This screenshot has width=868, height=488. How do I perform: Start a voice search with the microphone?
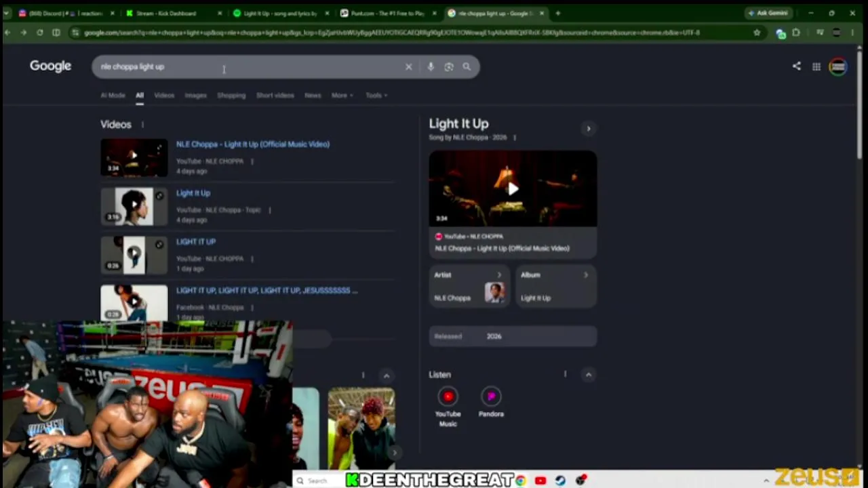(431, 66)
